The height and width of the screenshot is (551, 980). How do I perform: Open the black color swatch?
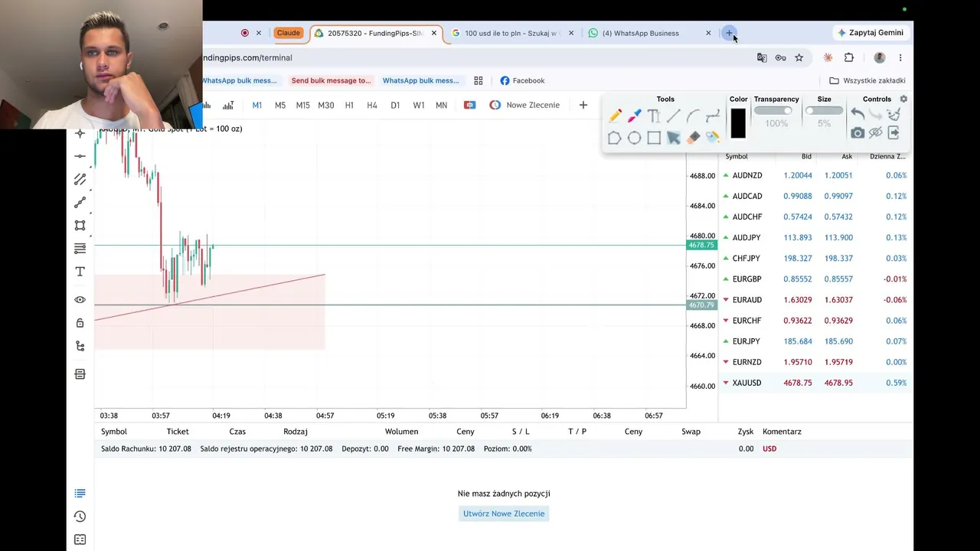[738, 124]
